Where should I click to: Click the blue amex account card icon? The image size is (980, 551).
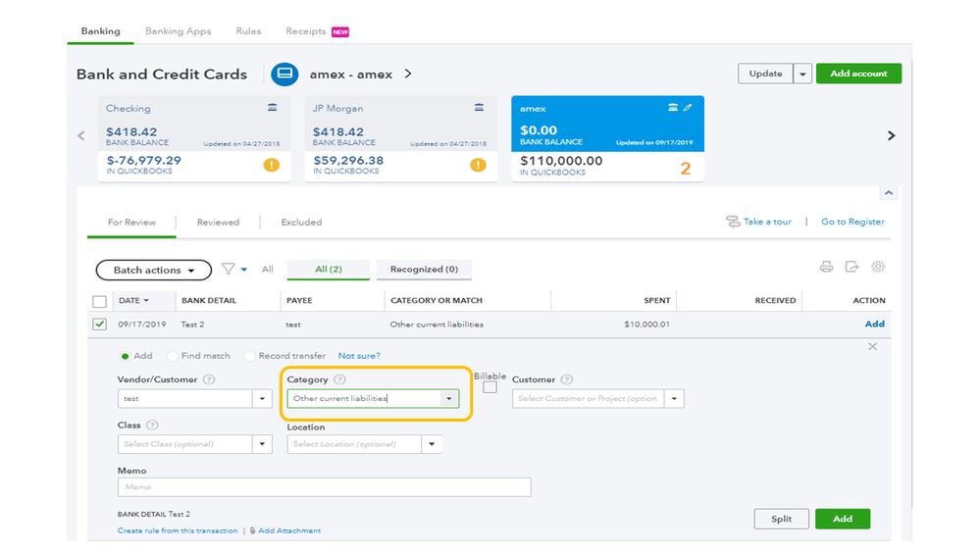pyautogui.click(x=284, y=74)
